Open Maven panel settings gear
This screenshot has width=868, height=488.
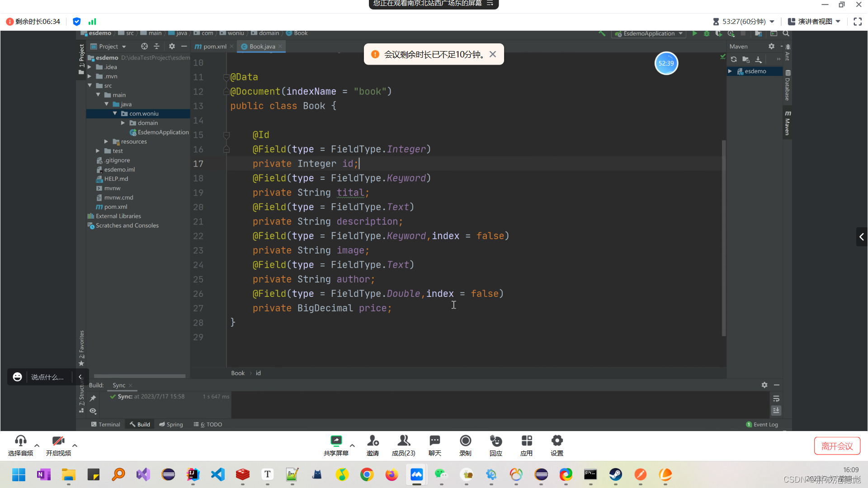772,46
